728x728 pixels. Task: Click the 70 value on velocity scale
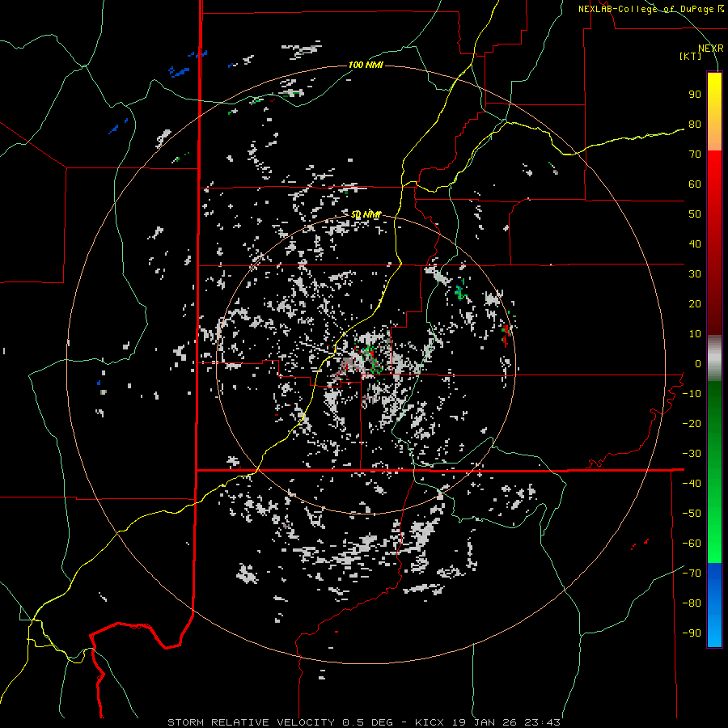pos(695,154)
